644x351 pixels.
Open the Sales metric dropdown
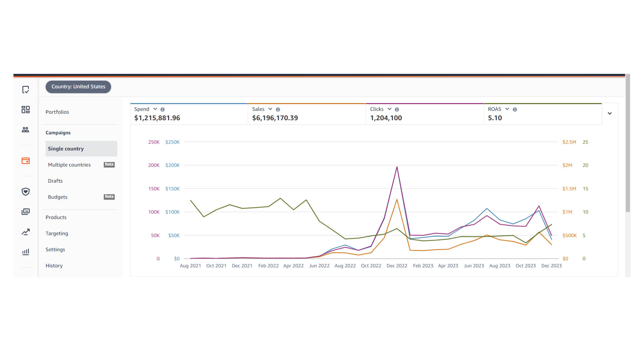(270, 109)
